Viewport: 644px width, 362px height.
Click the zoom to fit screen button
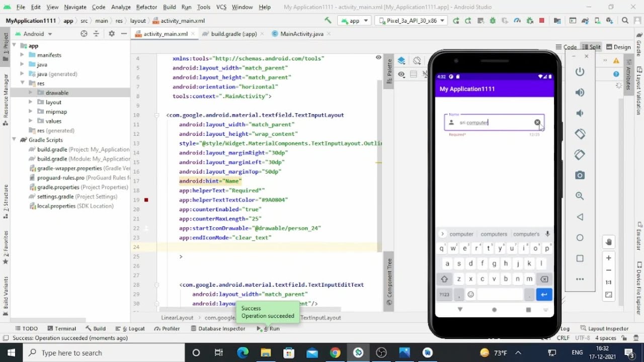point(609,295)
